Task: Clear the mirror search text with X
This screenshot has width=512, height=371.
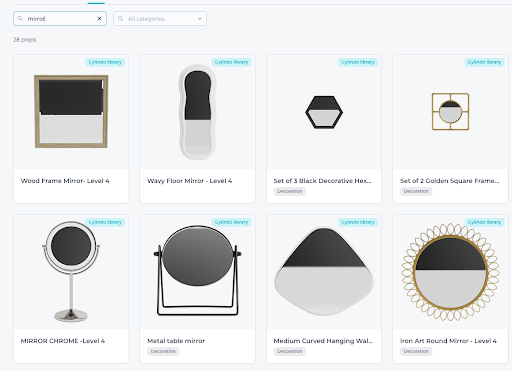Action: tap(99, 19)
